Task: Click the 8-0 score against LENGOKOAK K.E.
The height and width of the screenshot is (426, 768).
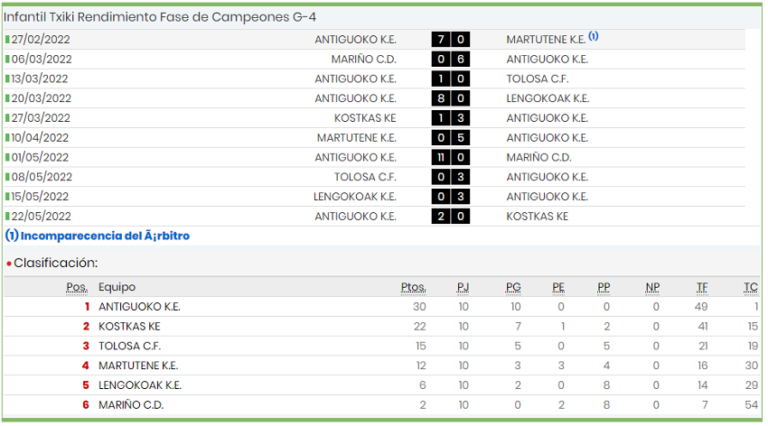Action: click(x=451, y=98)
